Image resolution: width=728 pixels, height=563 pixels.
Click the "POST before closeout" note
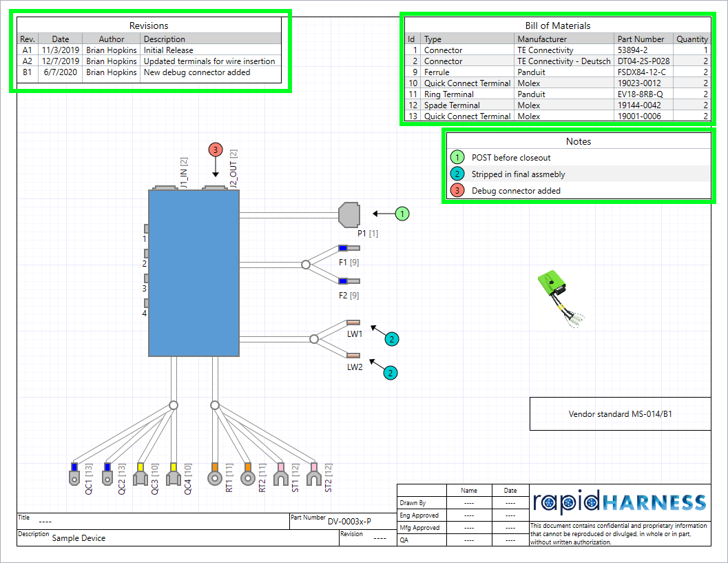(511, 158)
